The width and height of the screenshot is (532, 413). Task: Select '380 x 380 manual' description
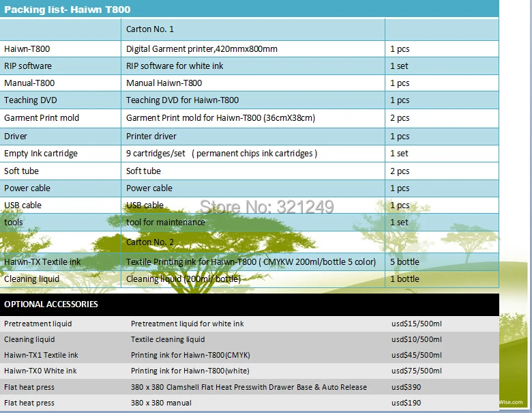(x=161, y=403)
